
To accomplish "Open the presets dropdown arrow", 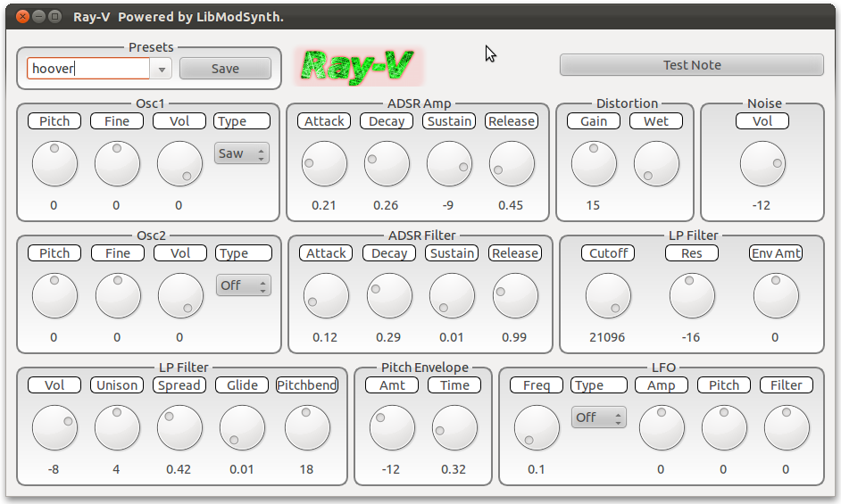I will 162,69.
